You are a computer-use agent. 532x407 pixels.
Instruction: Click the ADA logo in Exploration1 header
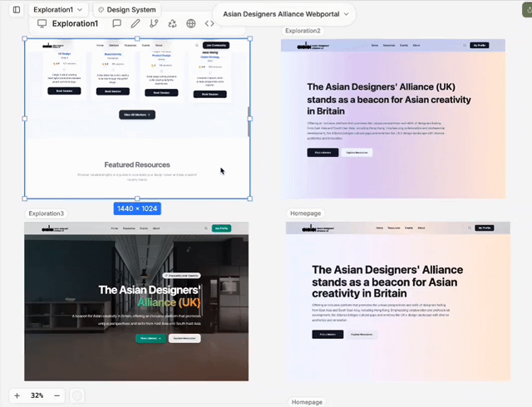click(53, 46)
